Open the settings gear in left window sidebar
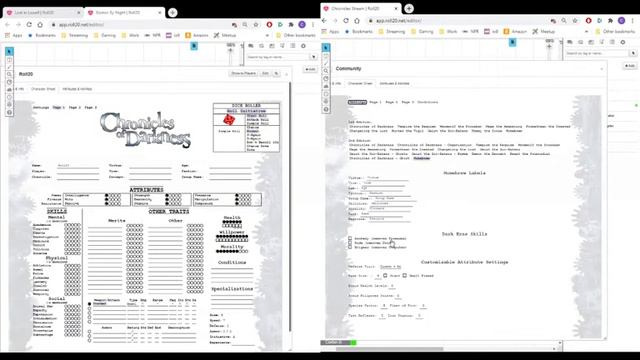The image size is (640, 360). [303, 46]
